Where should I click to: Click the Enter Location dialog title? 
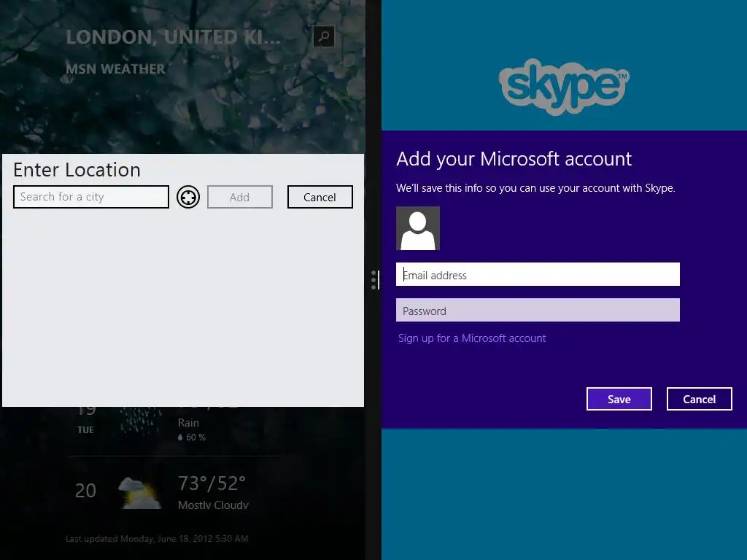tap(77, 170)
